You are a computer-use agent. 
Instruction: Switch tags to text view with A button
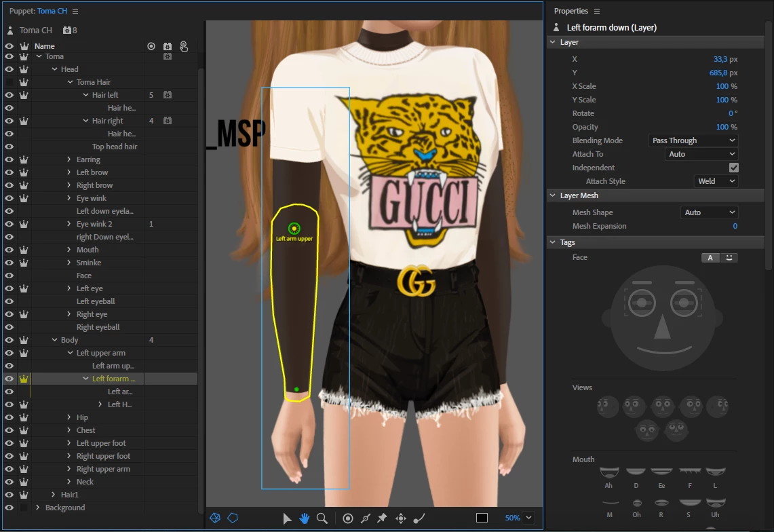coord(710,257)
